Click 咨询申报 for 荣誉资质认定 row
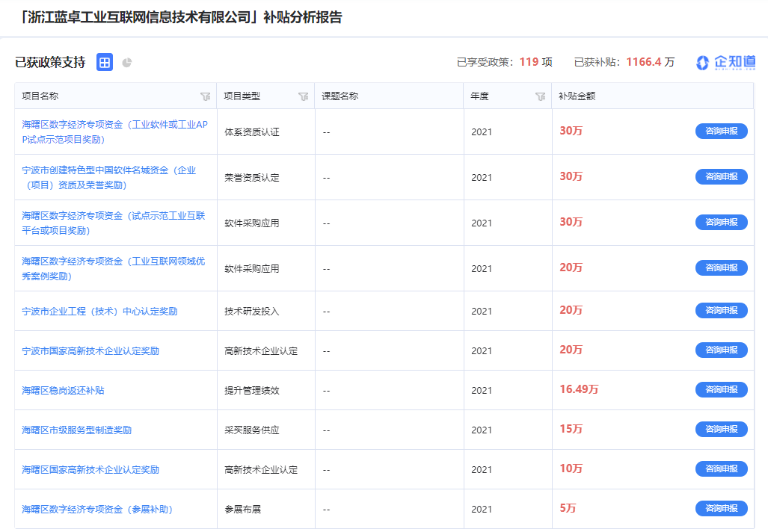 [x=722, y=176]
